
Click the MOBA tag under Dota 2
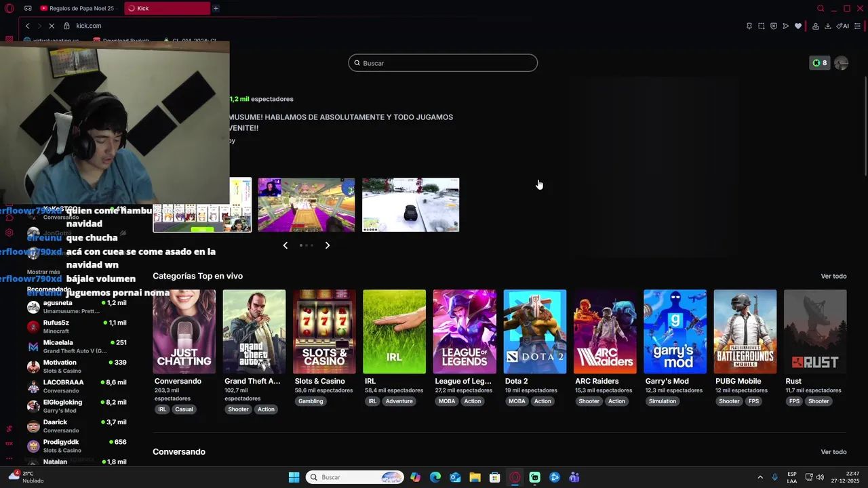517,401
